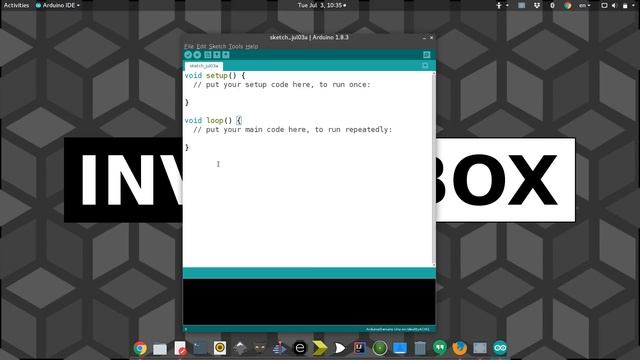Viewport: 640px width, 360px height.
Task: Open the document app with red badge in dock
Action: (180, 348)
